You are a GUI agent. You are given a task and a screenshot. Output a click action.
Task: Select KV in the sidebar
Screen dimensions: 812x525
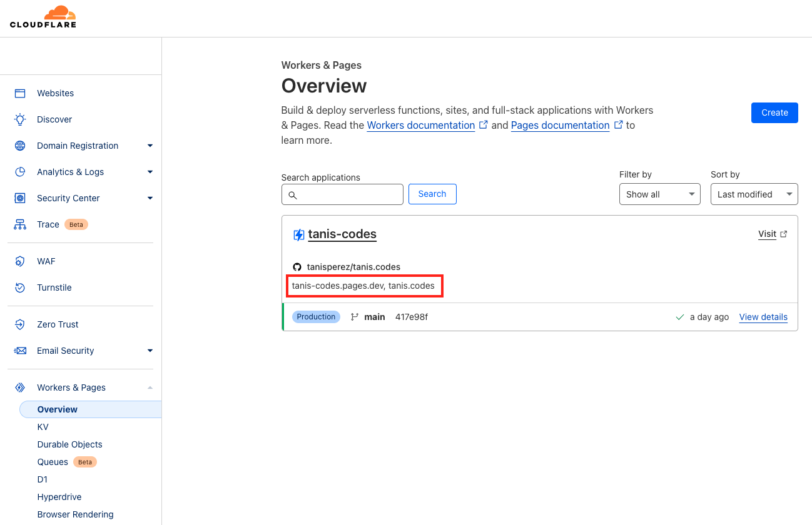click(x=43, y=427)
